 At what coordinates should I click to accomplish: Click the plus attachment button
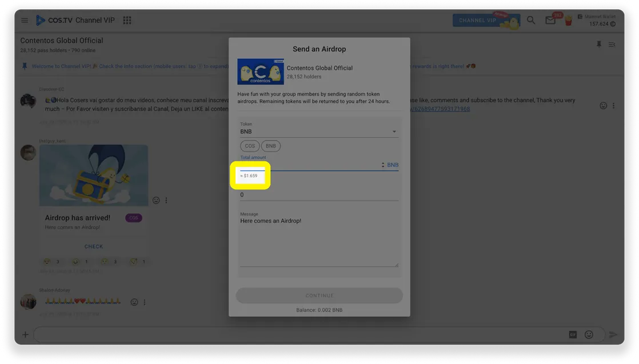pyautogui.click(x=25, y=335)
